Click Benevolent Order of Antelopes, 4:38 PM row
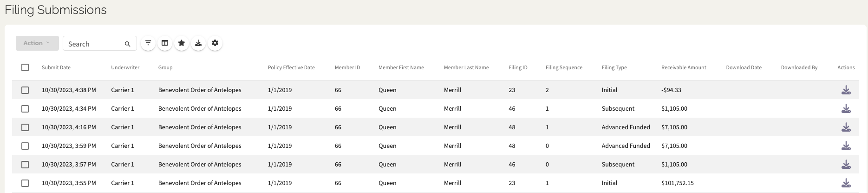Screen dimensions: 868x193 (200, 90)
